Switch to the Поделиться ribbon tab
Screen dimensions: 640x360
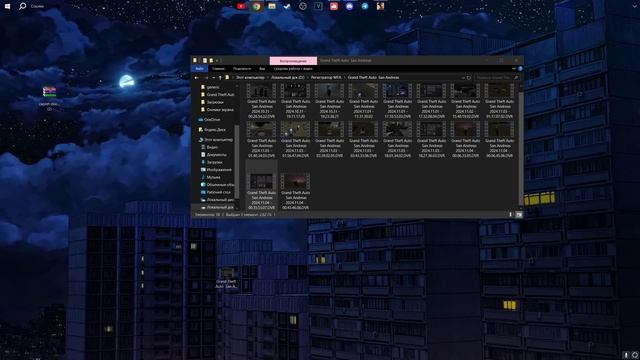coord(242,69)
